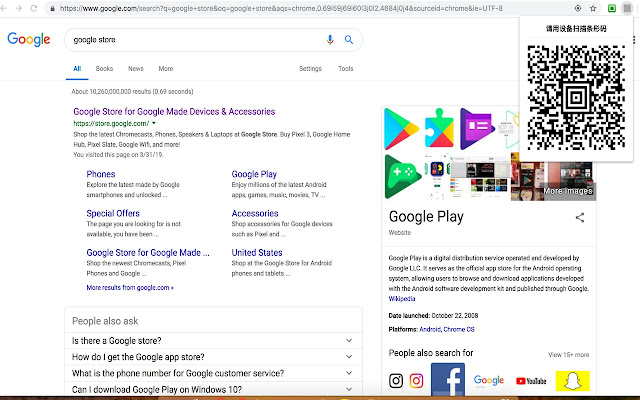This screenshot has width=640, height=400.
Task: Go to Google homepage via logo
Action: point(29,40)
